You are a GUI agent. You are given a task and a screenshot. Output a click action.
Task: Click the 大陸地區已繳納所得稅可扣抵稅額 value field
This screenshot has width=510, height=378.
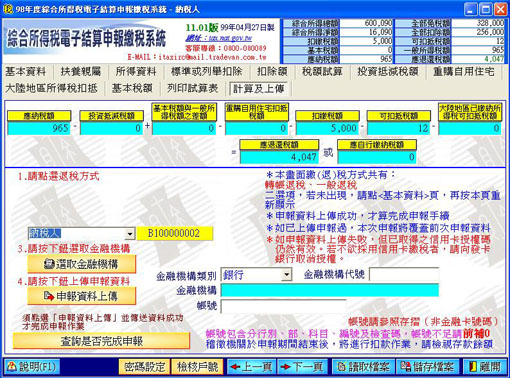(x=470, y=128)
